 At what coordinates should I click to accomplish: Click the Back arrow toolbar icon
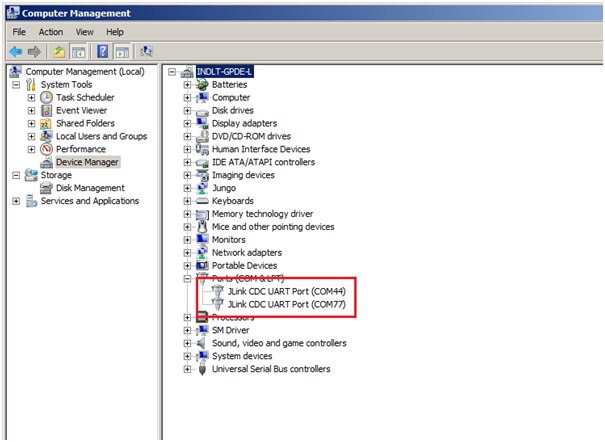(16, 51)
